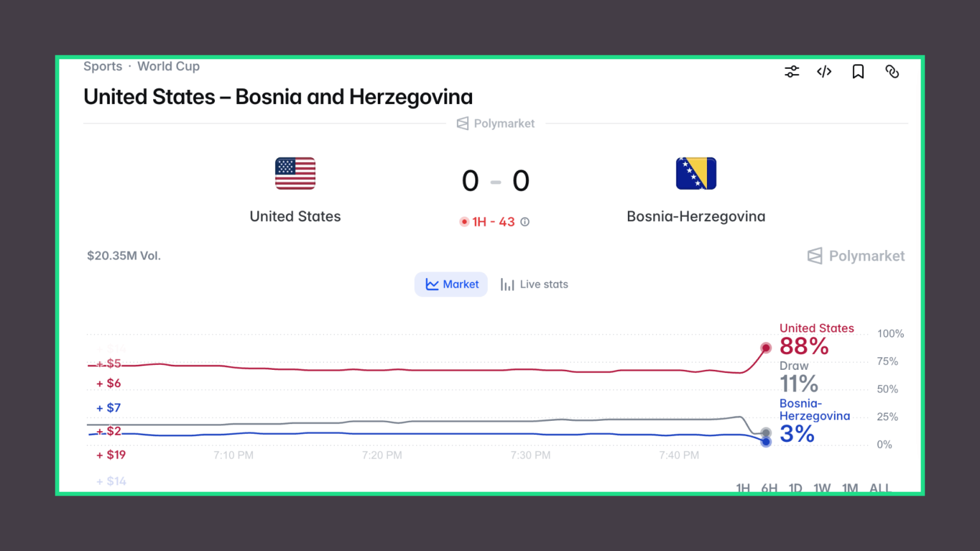Click the Bosnia-Herzegovina flag icon

[696, 173]
